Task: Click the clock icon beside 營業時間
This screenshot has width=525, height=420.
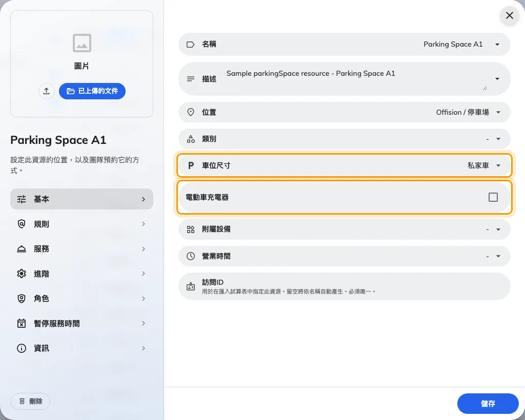Action: [191, 256]
